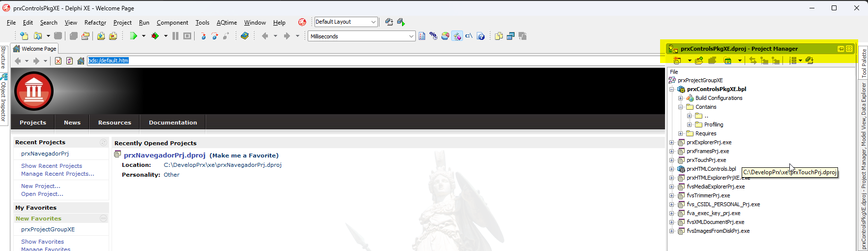
Task: Expand the fvsTrimmerPrj.exe node
Action: click(x=672, y=195)
